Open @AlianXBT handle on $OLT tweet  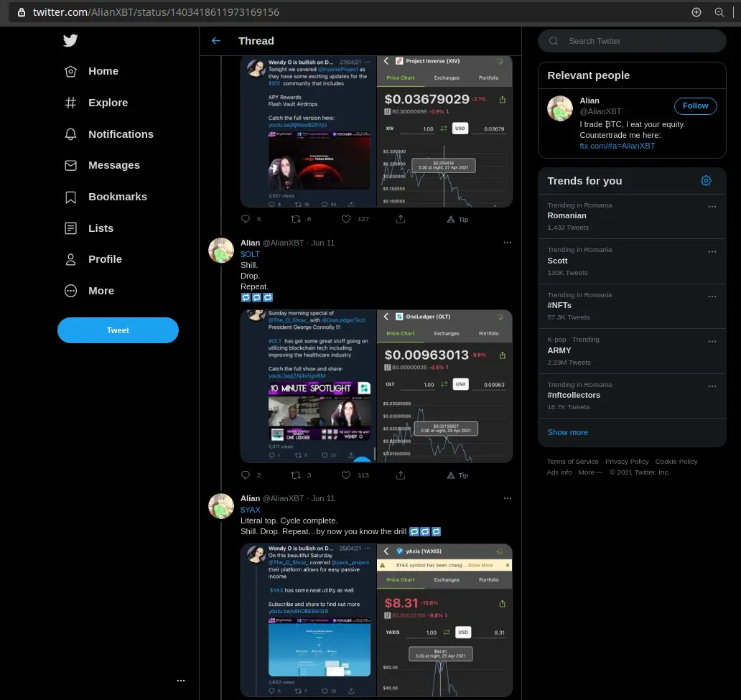(283, 243)
